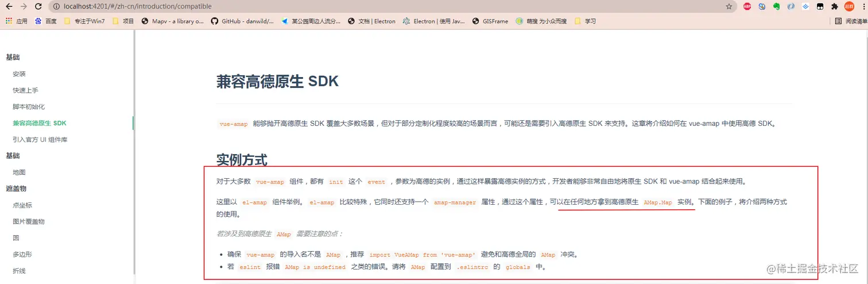Viewport: 868px width, 284px height.
Task: Open the Chrome three-dot menu
Action: click(x=863, y=6)
